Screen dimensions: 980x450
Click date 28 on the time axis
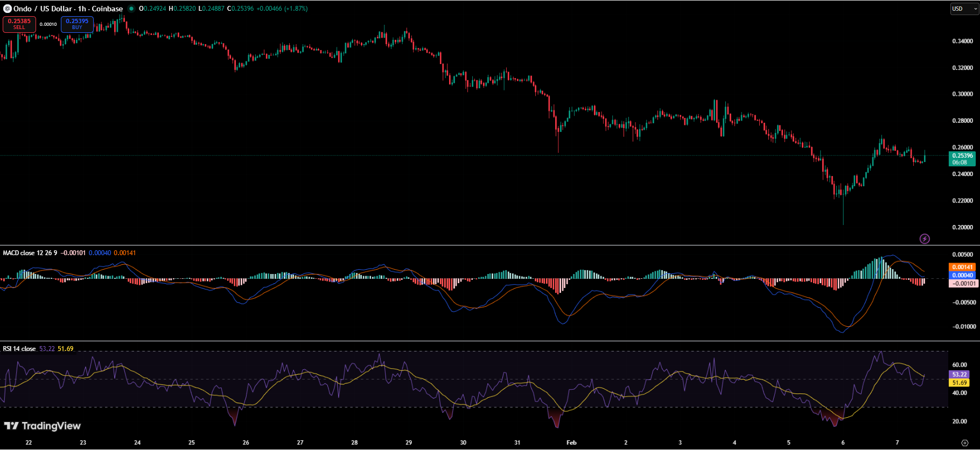(x=354, y=442)
